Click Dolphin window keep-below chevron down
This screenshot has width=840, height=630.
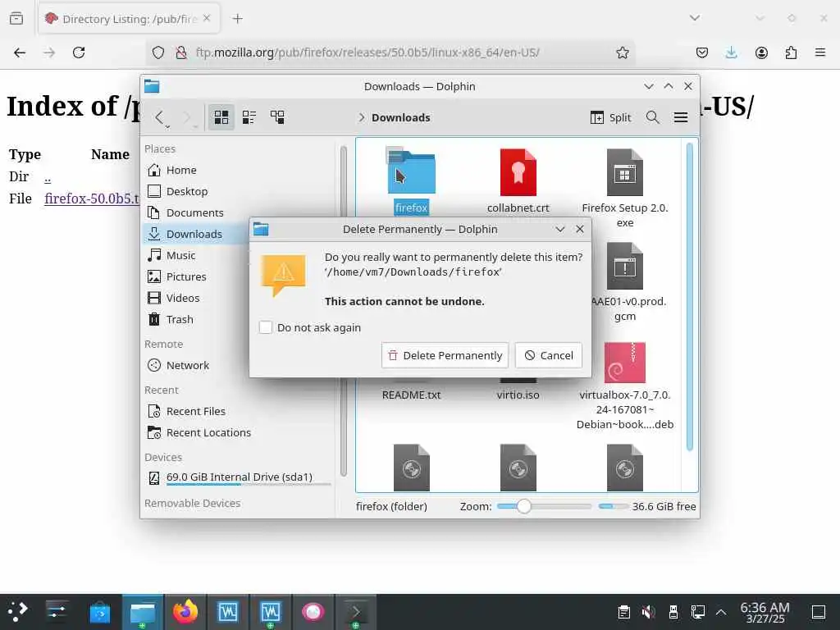(x=649, y=86)
